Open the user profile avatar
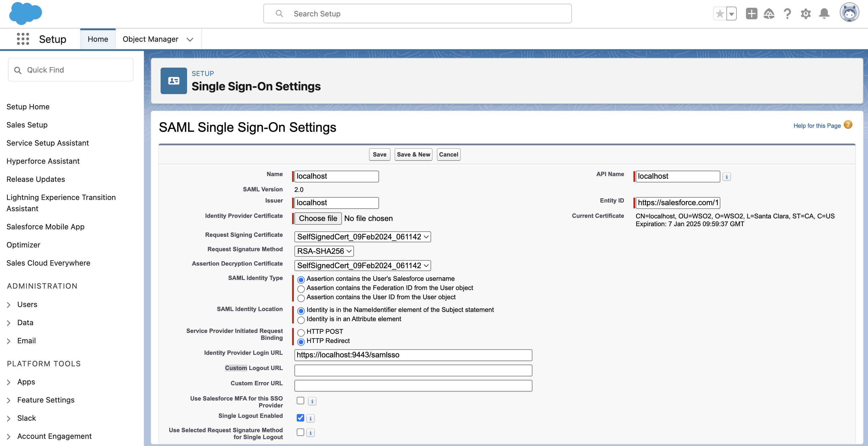This screenshot has width=868, height=446. coord(850,13)
